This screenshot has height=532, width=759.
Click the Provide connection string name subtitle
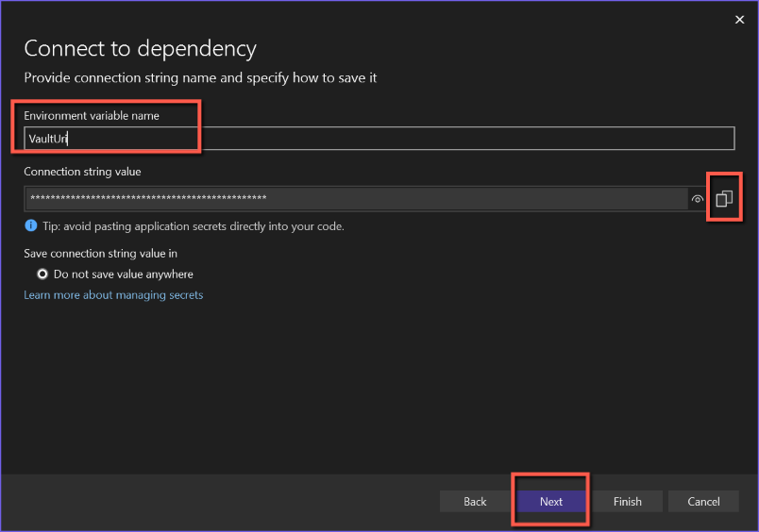click(200, 78)
